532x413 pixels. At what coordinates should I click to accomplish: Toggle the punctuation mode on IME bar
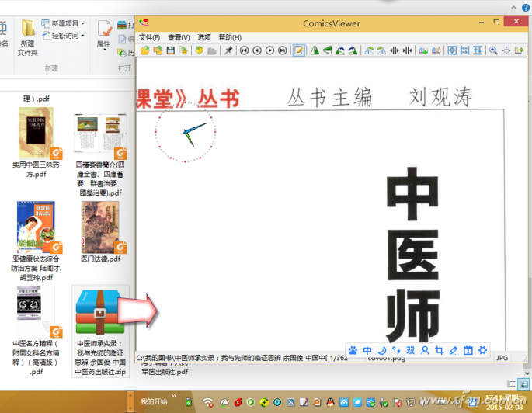(396, 350)
